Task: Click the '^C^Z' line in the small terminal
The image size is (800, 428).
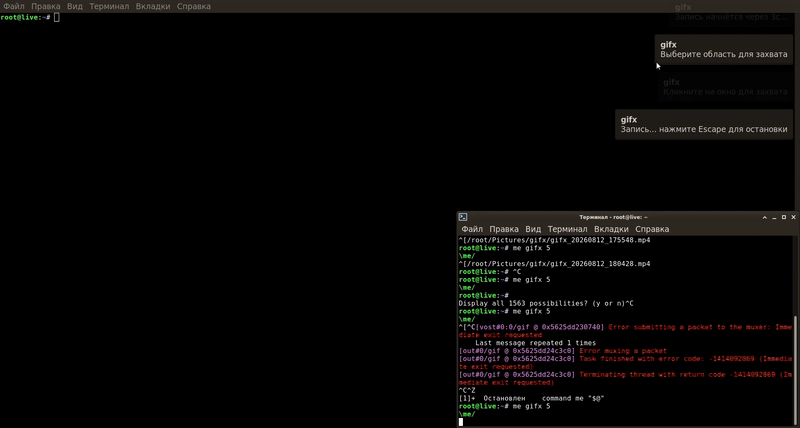Action: pos(467,390)
